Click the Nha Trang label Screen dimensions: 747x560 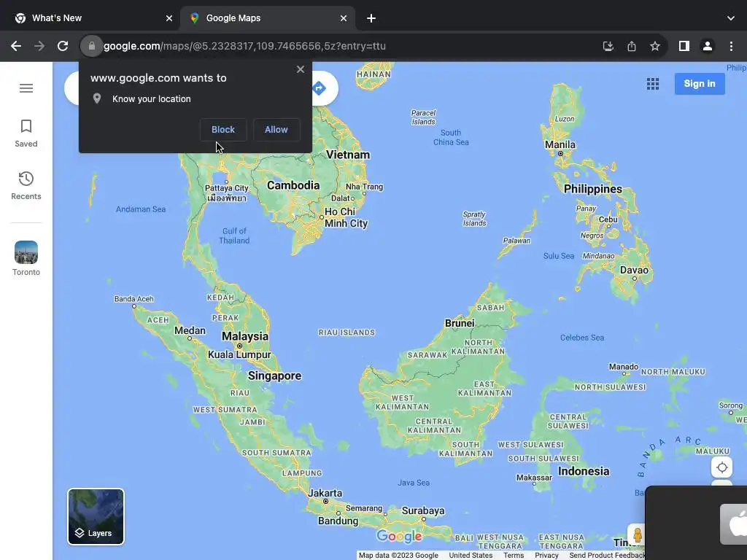pos(365,187)
